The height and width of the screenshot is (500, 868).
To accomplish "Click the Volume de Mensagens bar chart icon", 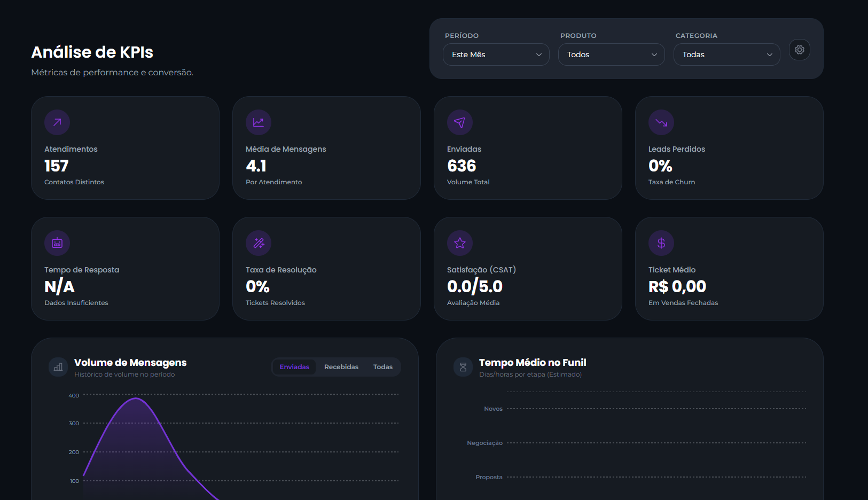I will pyautogui.click(x=58, y=367).
